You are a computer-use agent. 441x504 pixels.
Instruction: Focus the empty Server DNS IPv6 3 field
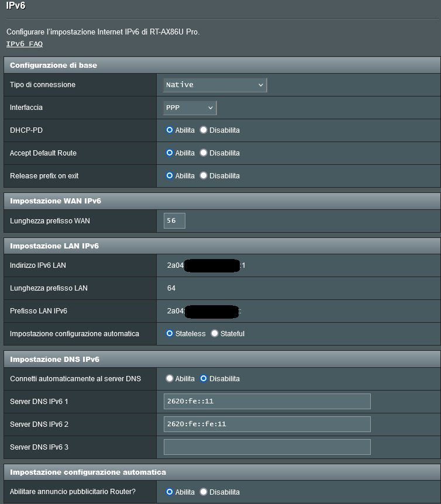tap(267, 447)
